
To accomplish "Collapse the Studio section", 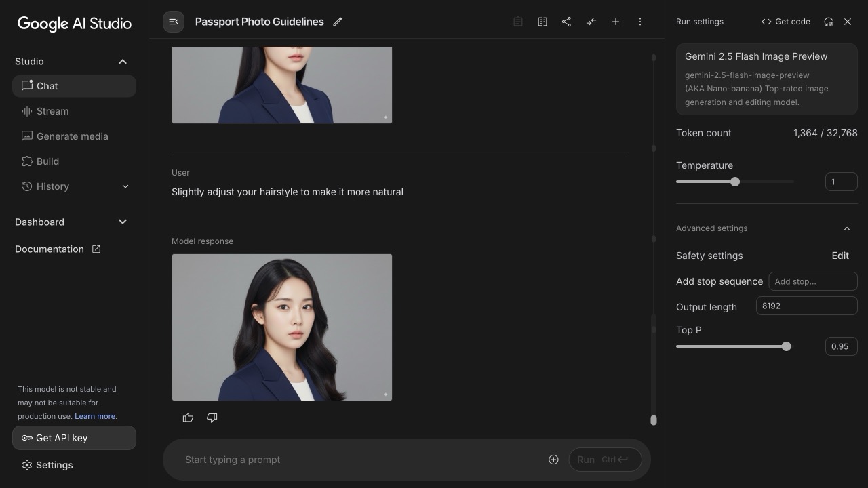I will pos(123,62).
